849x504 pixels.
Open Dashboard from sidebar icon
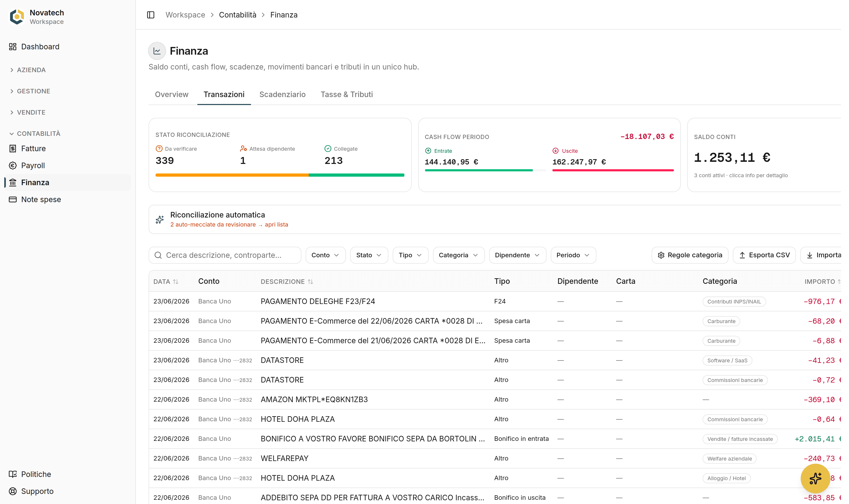click(13, 46)
